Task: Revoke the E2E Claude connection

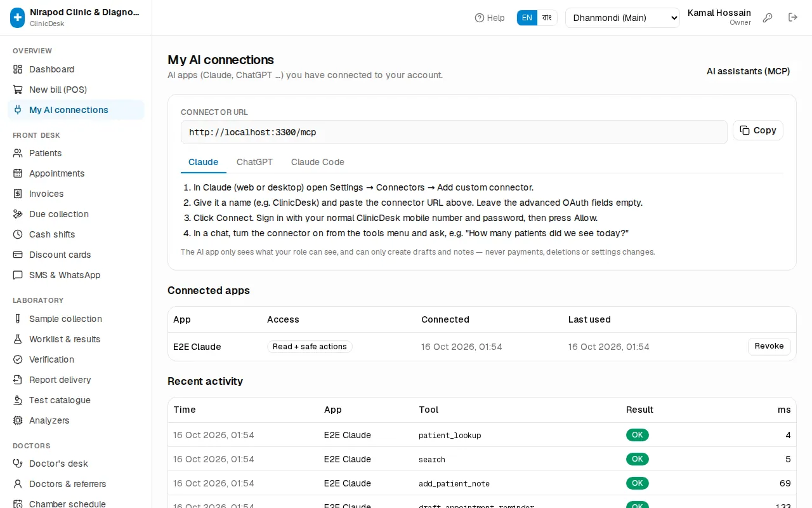Action: 769,346
